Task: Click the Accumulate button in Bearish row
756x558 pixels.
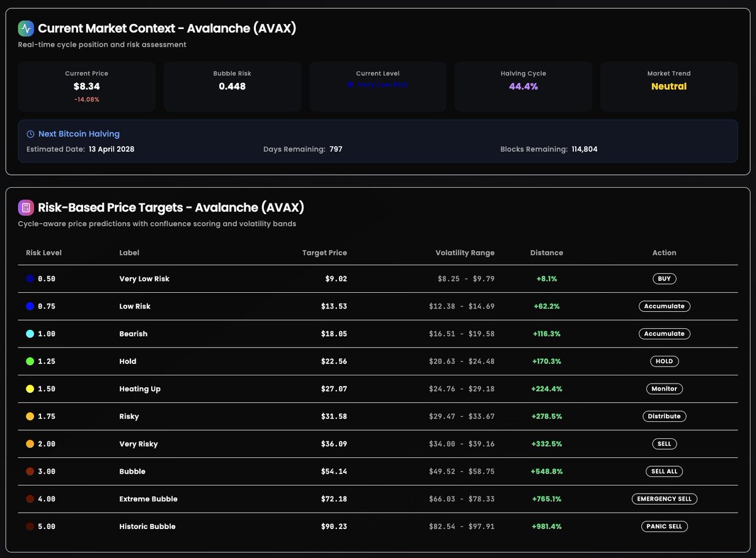Action: click(x=664, y=334)
